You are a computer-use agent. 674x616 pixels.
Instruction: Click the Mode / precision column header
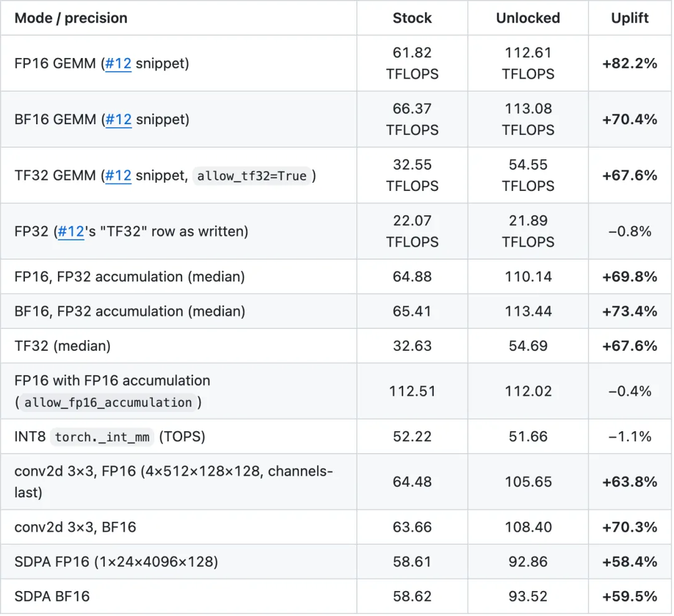tap(71, 18)
